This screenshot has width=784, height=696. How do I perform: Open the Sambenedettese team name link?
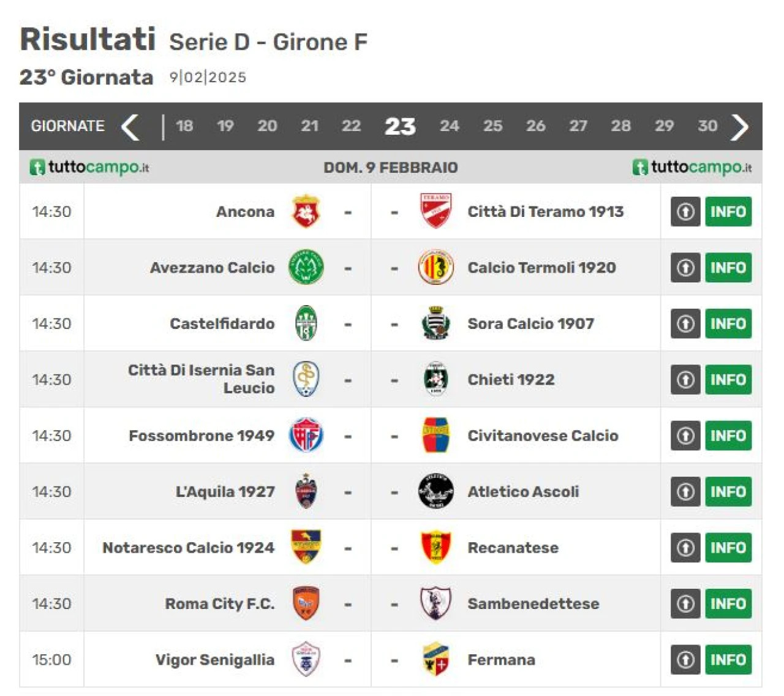click(x=533, y=603)
